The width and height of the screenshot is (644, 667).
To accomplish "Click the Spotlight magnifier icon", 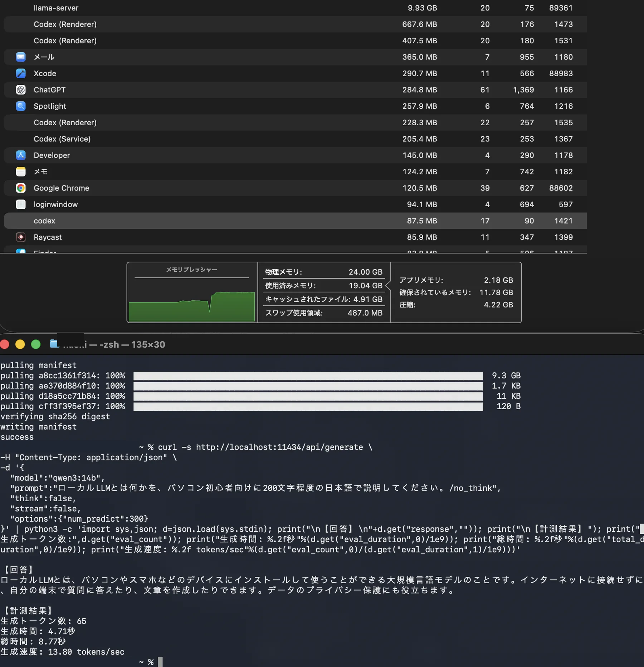I will (21, 106).
